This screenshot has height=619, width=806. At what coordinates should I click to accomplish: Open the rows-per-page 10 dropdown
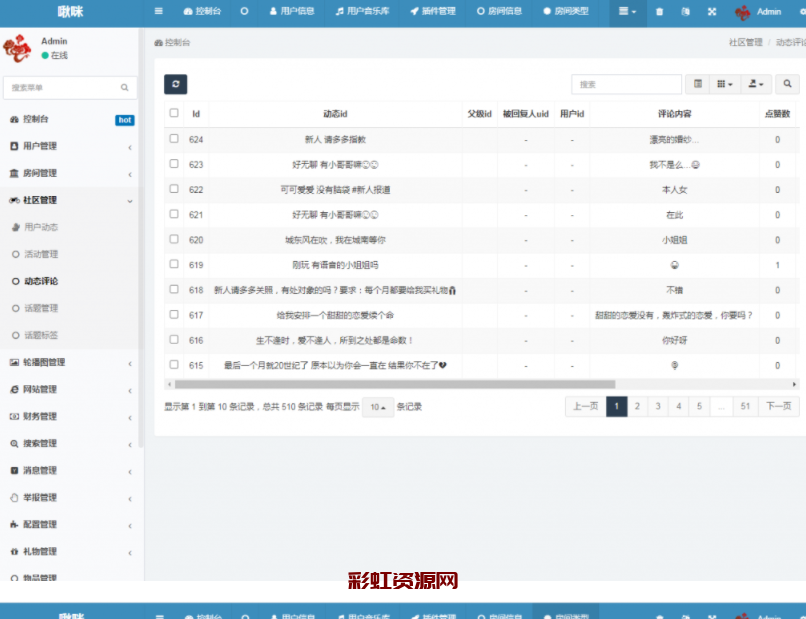pyautogui.click(x=378, y=407)
